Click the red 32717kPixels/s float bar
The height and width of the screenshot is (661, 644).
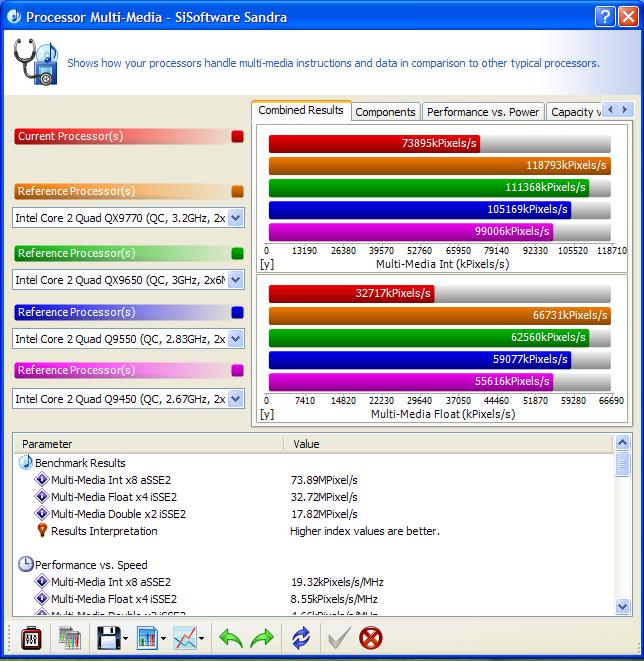pyautogui.click(x=352, y=294)
